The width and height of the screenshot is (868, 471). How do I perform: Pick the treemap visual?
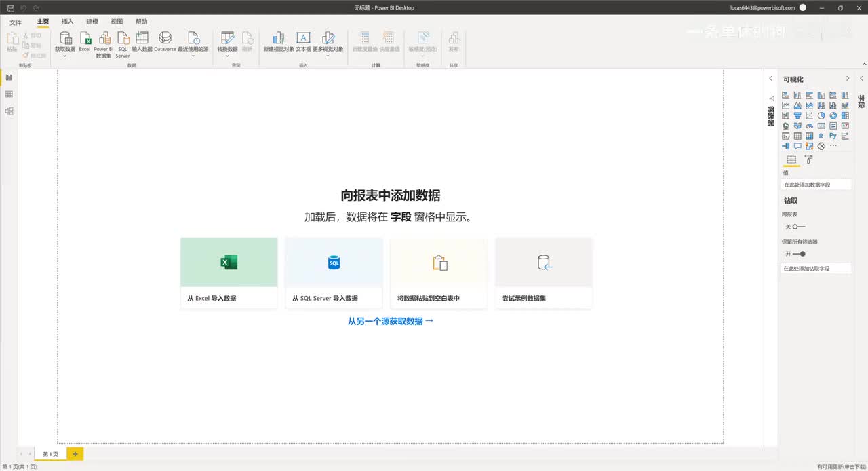[x=845, y=115]
